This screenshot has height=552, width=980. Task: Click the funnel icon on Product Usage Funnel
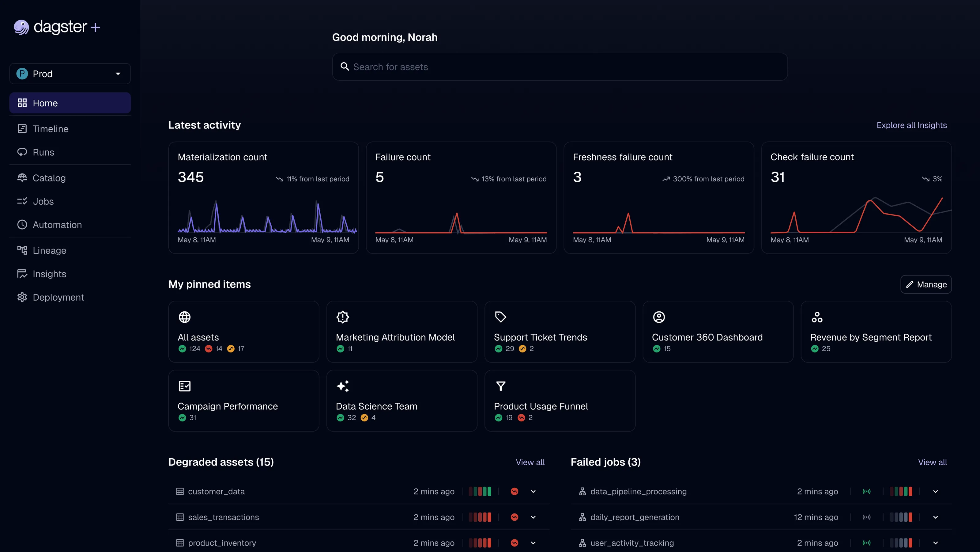coord(501,386)
